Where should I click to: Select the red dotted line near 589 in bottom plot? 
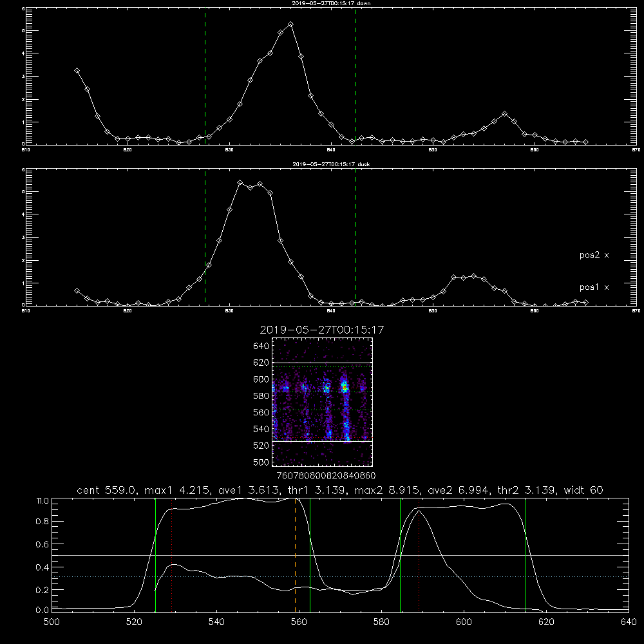pyautogui.click(x=419, y=555)
